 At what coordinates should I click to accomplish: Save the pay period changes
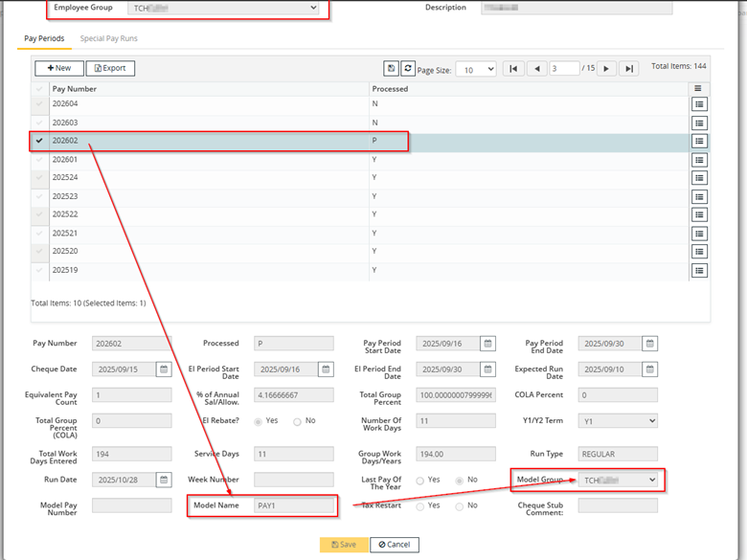[344, 545]
